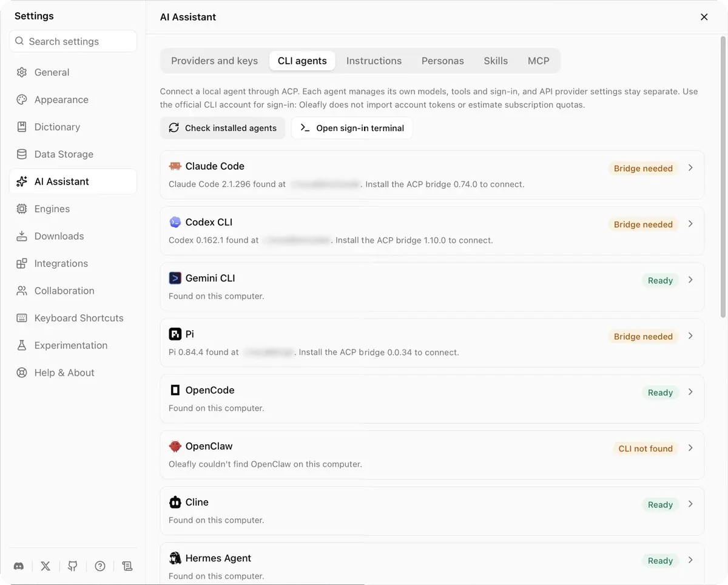Click Check installed agents button

point(223,128)
